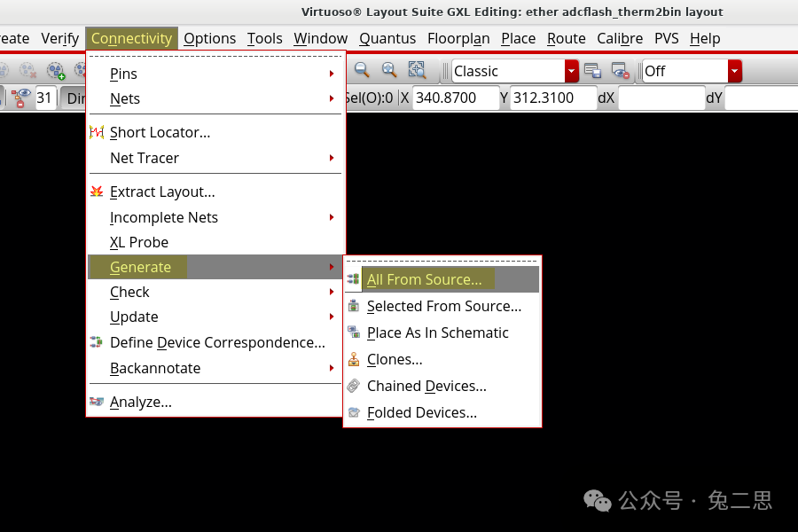The width and height of the screenshot is (798, 532).
Task: Click the All From Source icon
Action: click(x=353, y=279)
